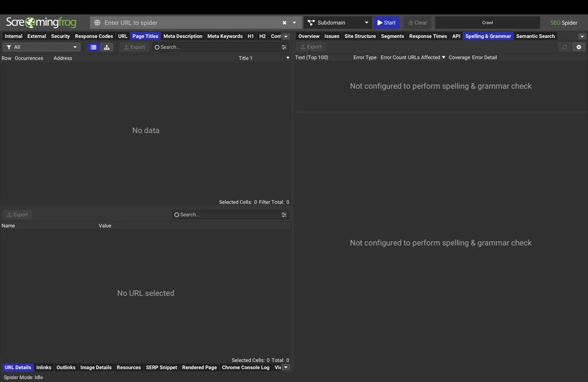The image size is (588, 382).
Task: Open the Outlinks bottom tab
Action: tap(66, 367)
